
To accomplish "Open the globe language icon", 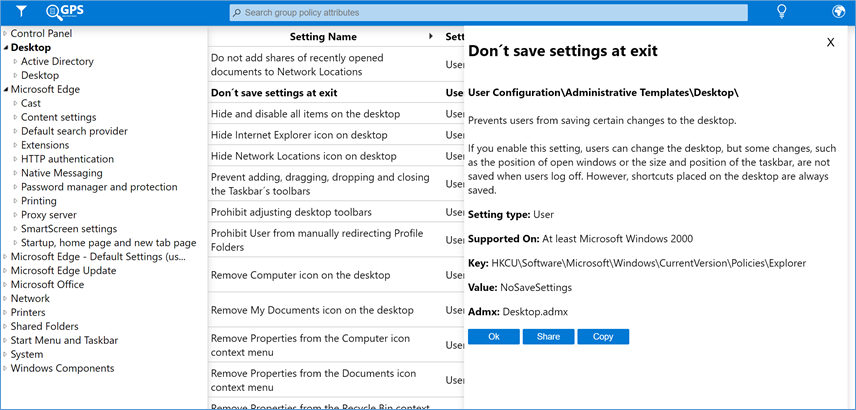I will [839, 11].
